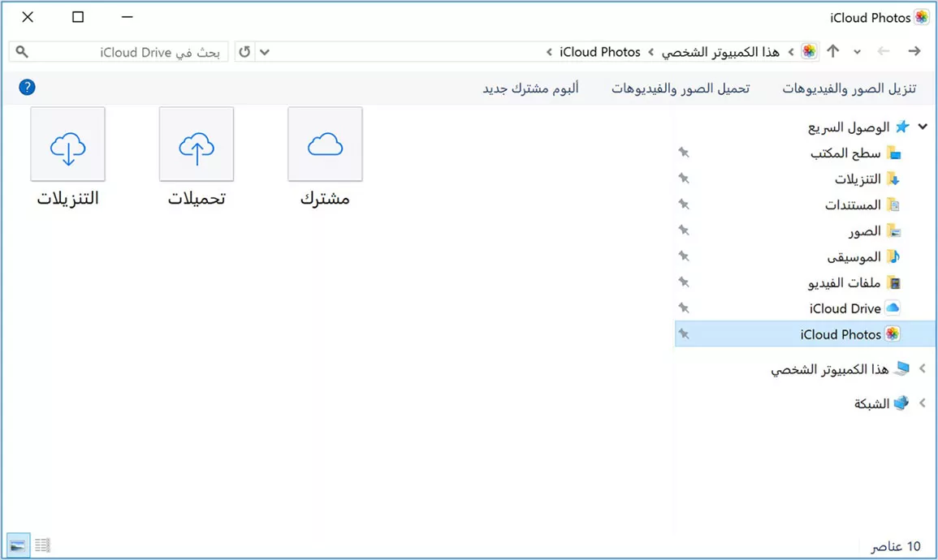
Task: Open المستندات in navigation pane
Action: pos(853,205)
